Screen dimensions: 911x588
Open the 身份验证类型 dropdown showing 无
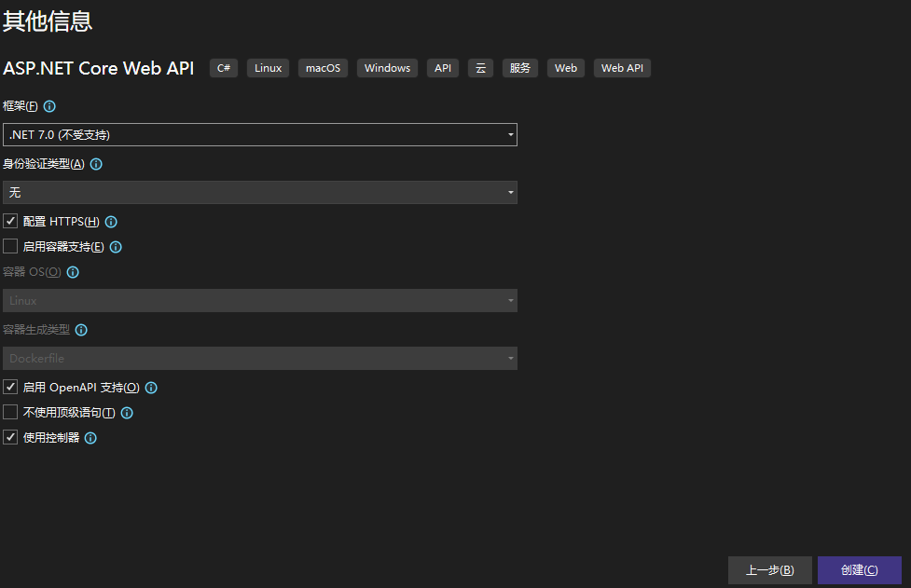tap(260, 193)
